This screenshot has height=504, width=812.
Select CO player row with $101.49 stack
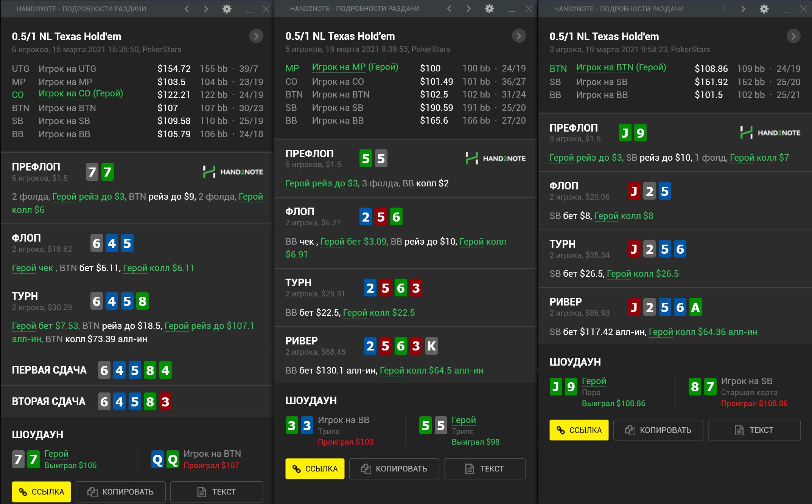tap(406, 81)
